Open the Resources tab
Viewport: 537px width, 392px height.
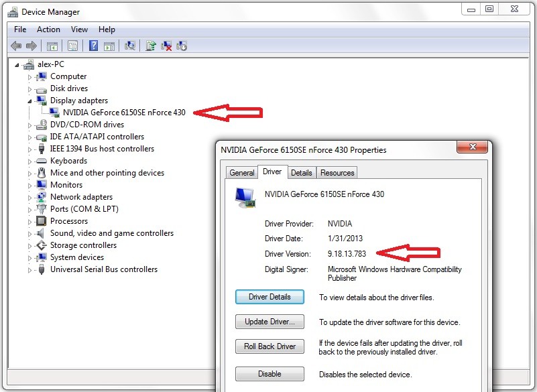[337, 173]
